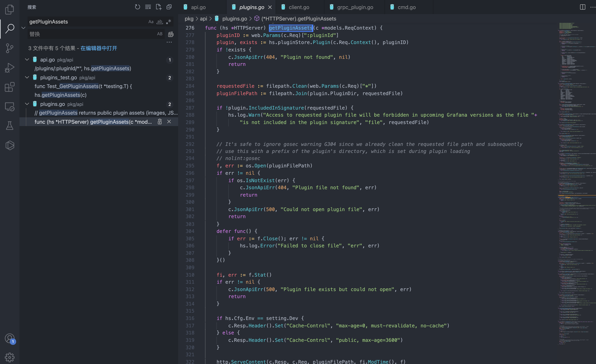
Task: Switch to client.go tab
Action: 299,7
